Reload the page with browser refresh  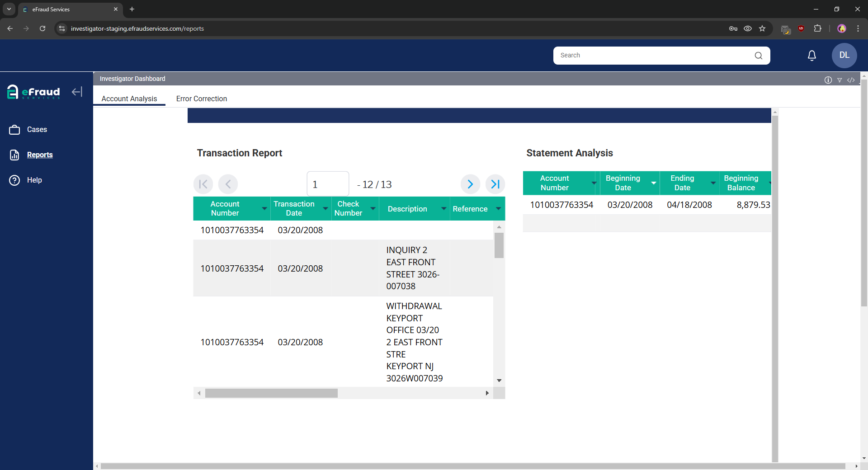42,28
